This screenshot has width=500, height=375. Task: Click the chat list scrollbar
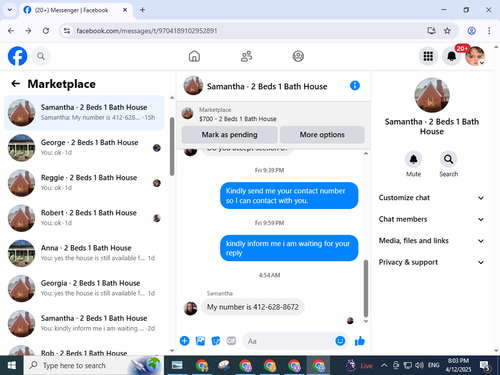[x=172, y=146]
